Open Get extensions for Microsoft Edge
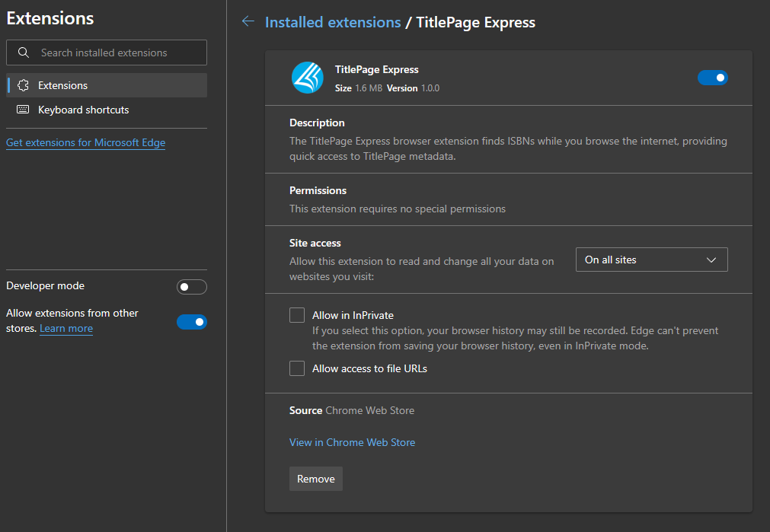 [85, 142]
